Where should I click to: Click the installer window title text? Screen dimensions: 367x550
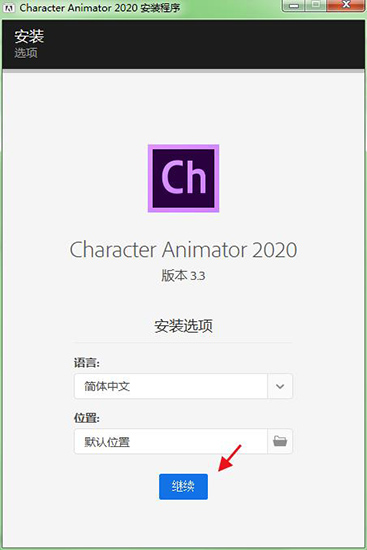tap(100, 8)
